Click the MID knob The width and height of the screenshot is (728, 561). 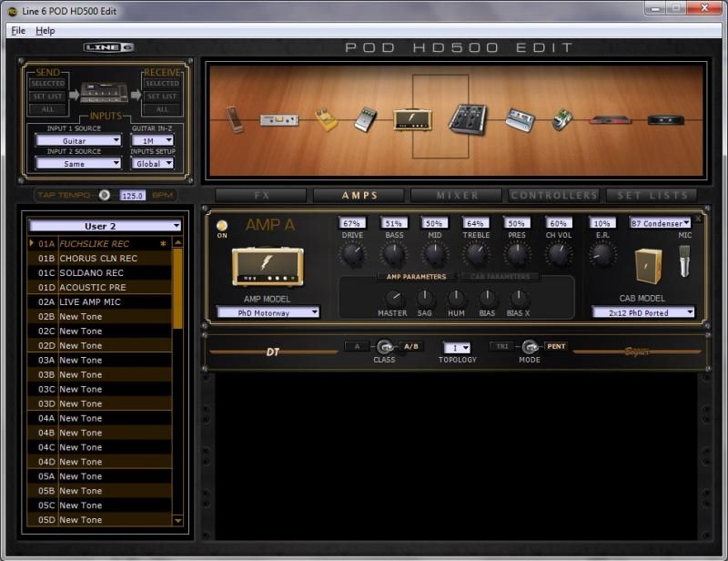435,255
